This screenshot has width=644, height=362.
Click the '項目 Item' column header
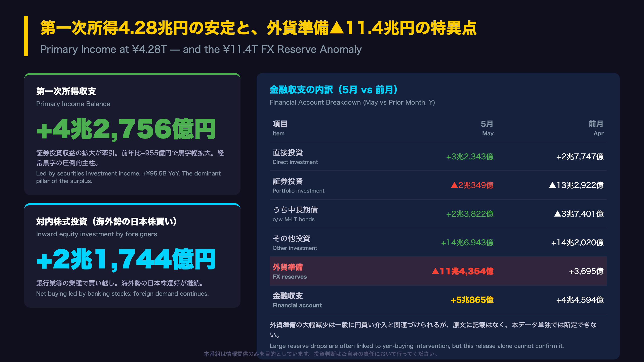coord(280,128)
